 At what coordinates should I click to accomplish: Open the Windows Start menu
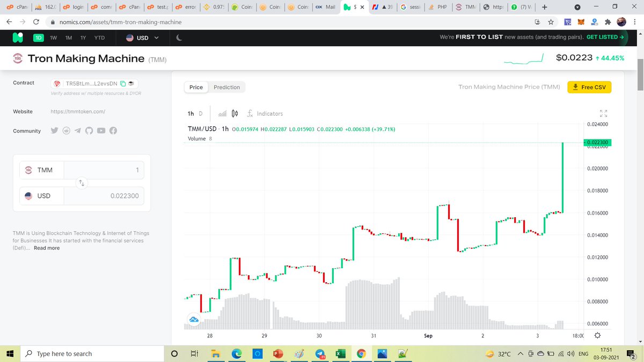pos(10,353)
